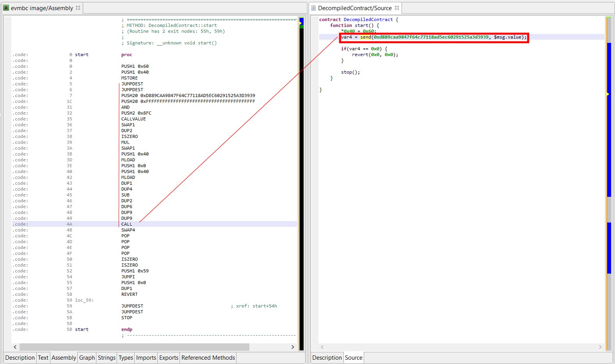Click the DecompiledContract/Source document icon
Viewport: 615px width, 364px height.
pos(313,8)
